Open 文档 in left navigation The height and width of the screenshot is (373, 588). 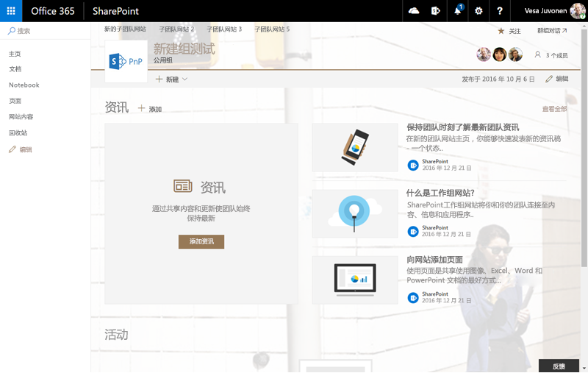[x=15, y=69]
